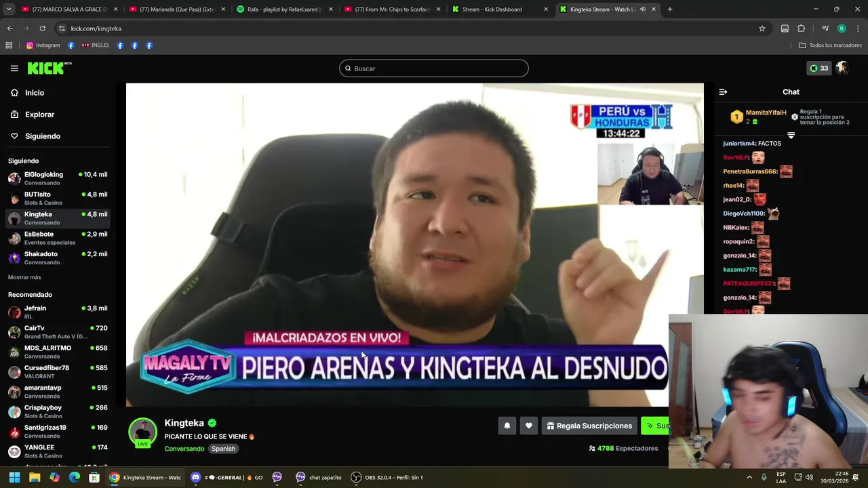Image resolution: width=868 pixels, height=488 pixels.
Task: Open Kingteka channel avatar with LIVE badge
Action: [x=143, y=433]
